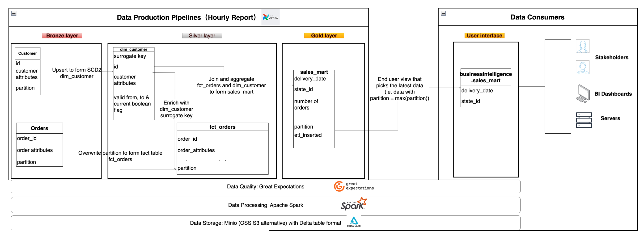Select the lower Stakeholders person icon
Screen dimensions: 644x239
coord(582,68)
